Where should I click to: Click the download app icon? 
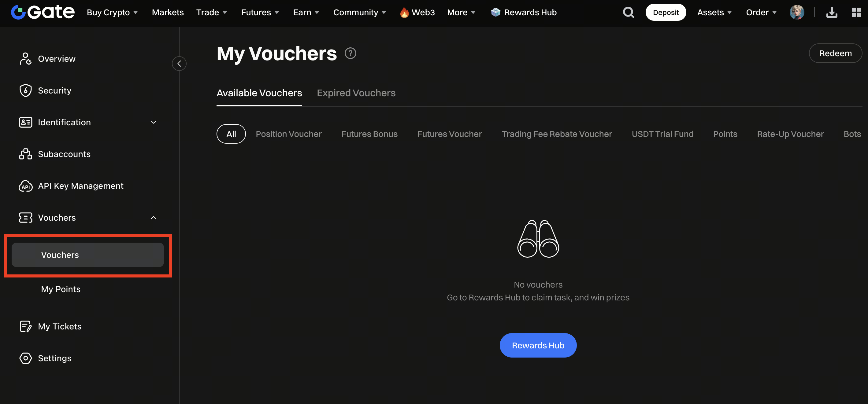pos(831,13)
